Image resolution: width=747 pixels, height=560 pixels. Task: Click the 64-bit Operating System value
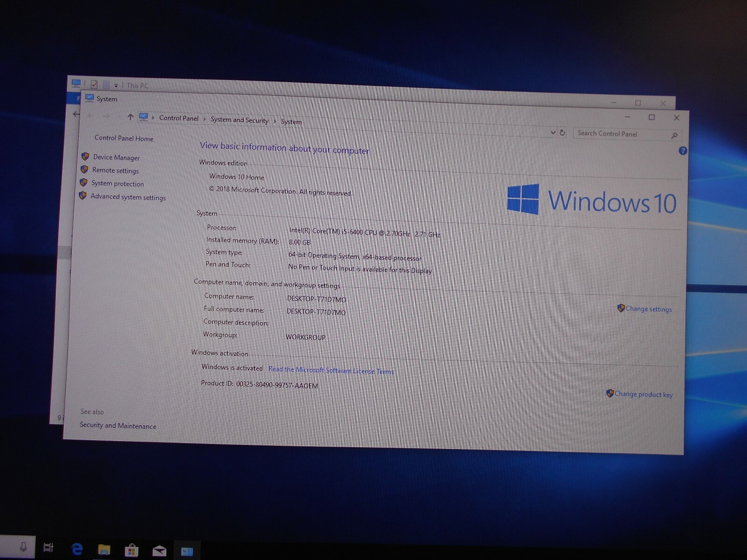point(355,257)
